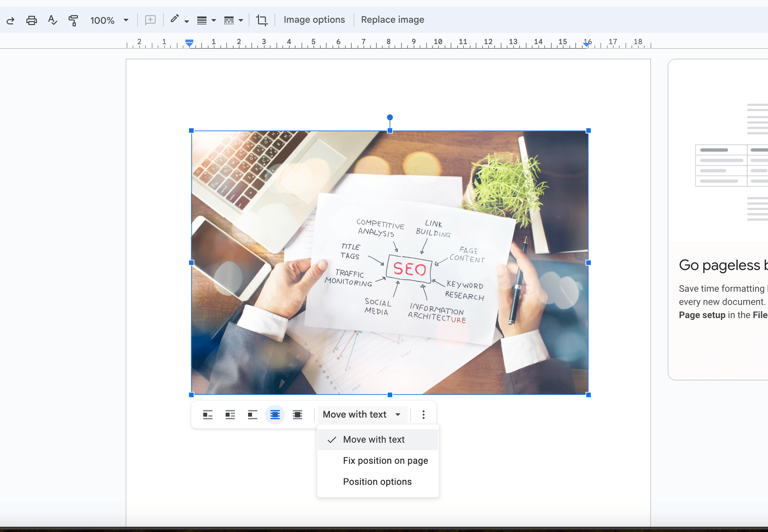Image resolution: width=768 pixels, height=532 pixels.
Task: Choose Fix position on page
Action: click(385, 460)
